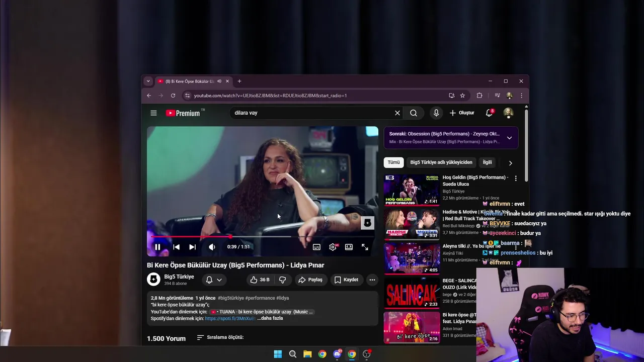
Task: Install app icon in address bar
Action: 452,96
